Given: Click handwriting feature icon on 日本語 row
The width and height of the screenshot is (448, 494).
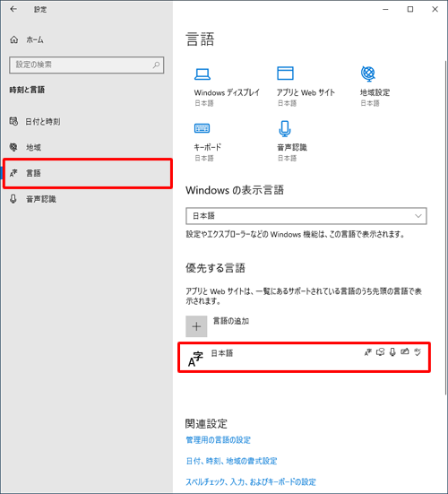Looking at the screenshot, I should point(405,351).
